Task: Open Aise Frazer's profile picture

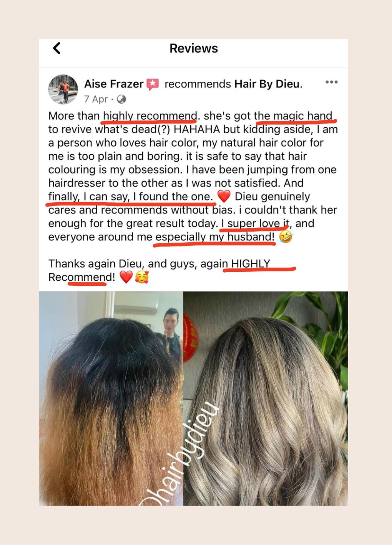Action: click(x=63, y=89)
